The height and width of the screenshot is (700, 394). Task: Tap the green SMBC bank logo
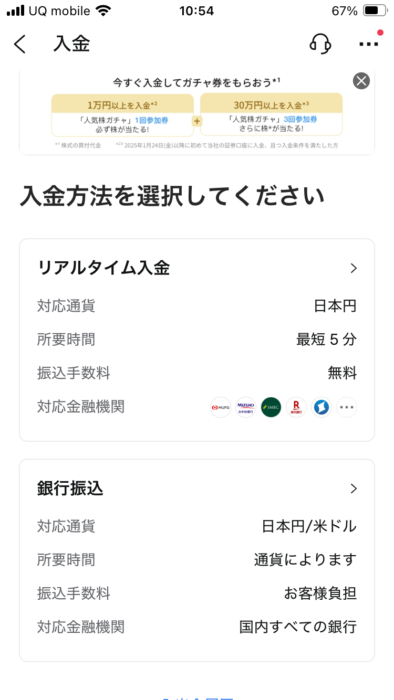(x=271, y=407)
